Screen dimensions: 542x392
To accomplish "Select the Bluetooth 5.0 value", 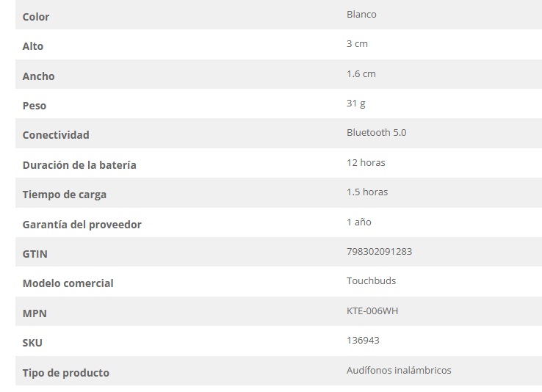I will (x=376, y=133).
